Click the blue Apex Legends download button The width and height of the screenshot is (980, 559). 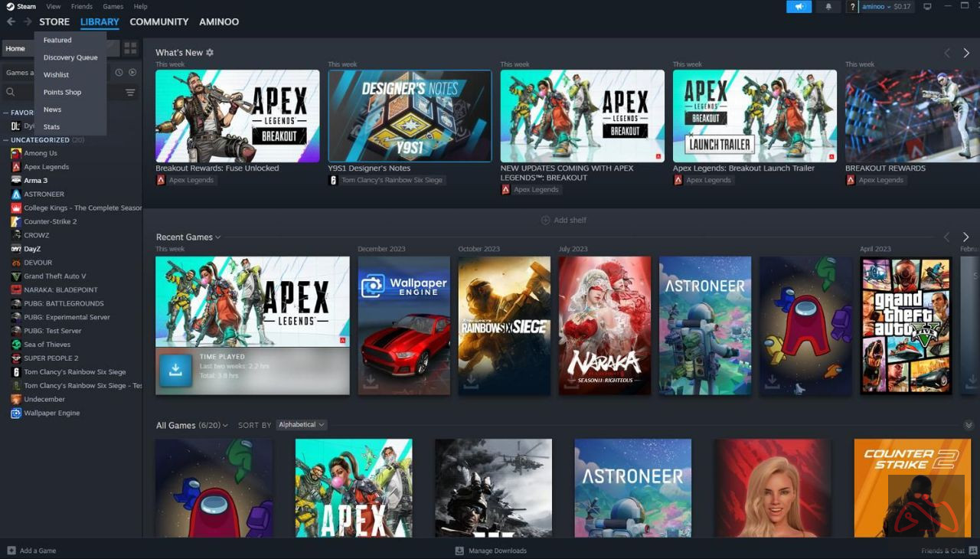(175, 371)
